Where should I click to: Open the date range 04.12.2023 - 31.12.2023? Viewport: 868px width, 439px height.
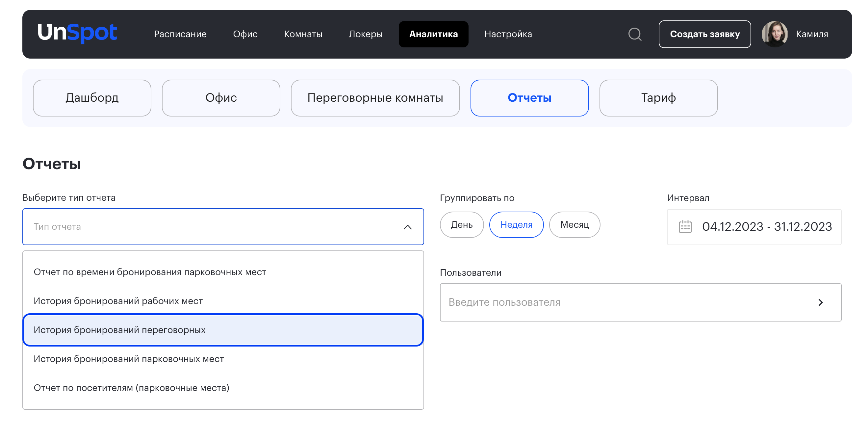pyautogui.click(x=767, y=227)
